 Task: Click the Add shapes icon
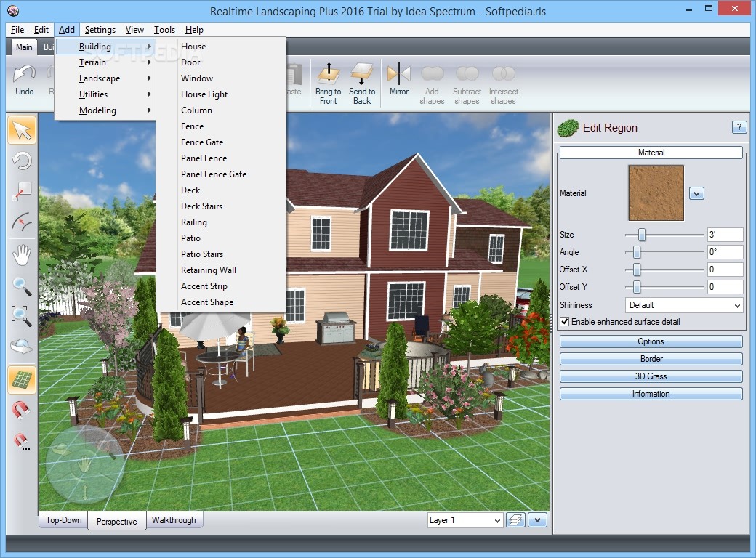click(x=432, y=73)
